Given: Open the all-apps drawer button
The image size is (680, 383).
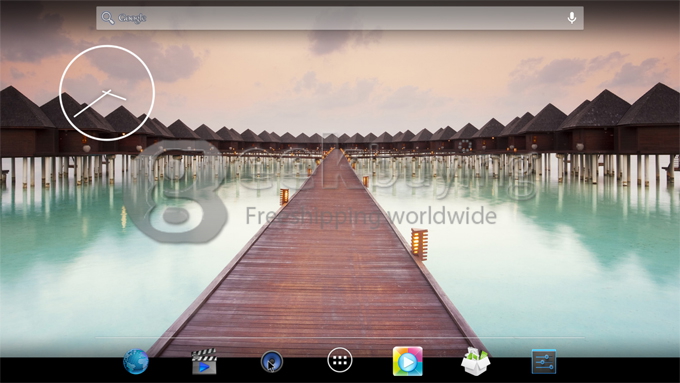Looking at the screenshot, I should pyautogui.click(x=340, y=360).
